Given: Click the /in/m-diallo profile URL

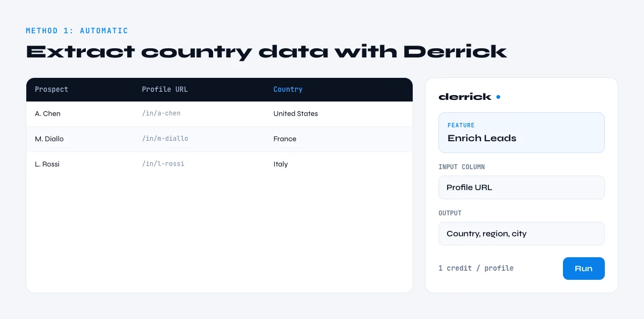Looking at the screenshot, I should tap(165, 139).
